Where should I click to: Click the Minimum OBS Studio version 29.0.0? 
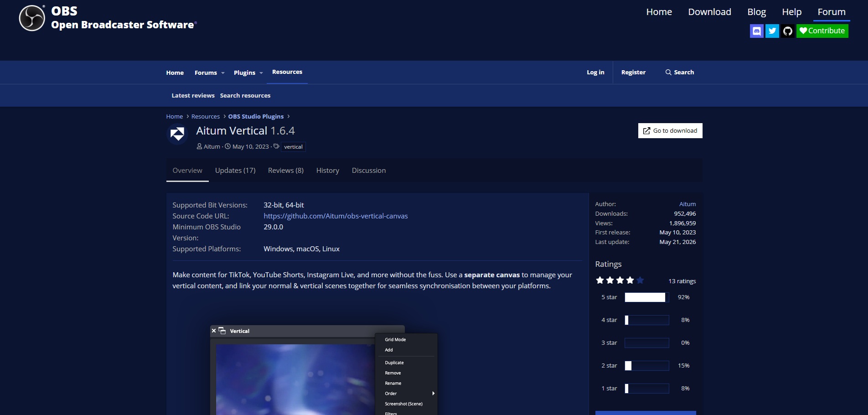tap(273, 227)
